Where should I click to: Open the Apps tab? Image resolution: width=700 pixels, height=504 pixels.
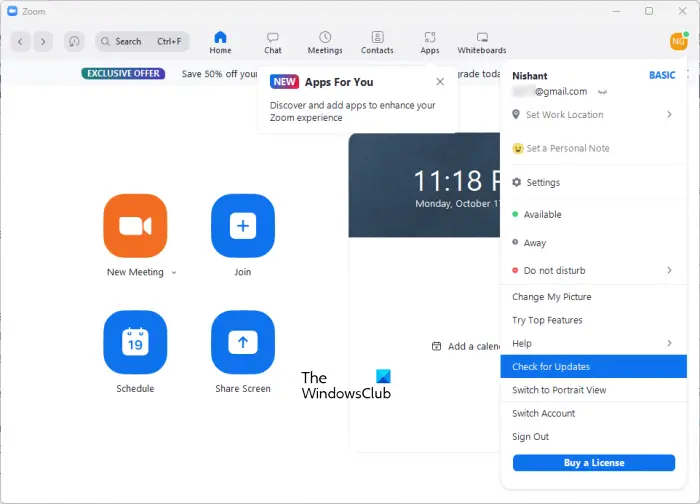[x=430, y=43]
